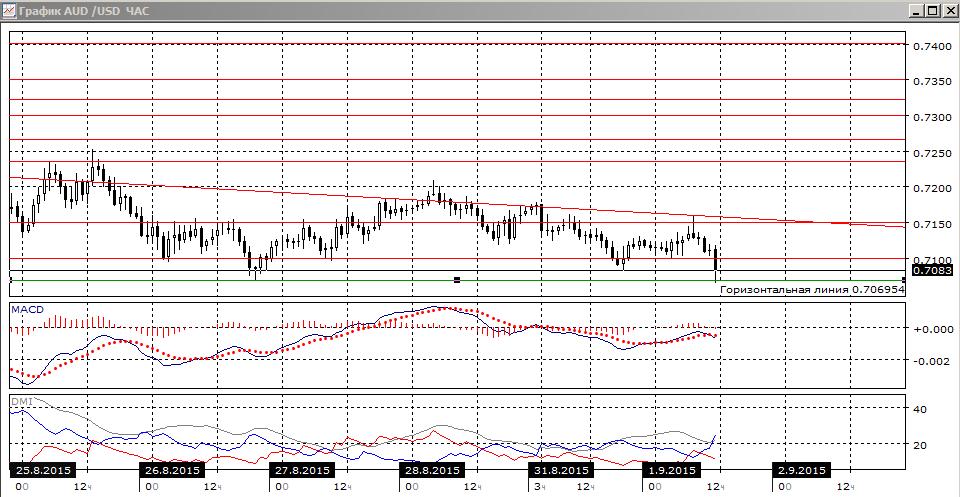960x497 pixels.
Task: Click the 0.7200 price axis label
Action: tap(932, 189)
